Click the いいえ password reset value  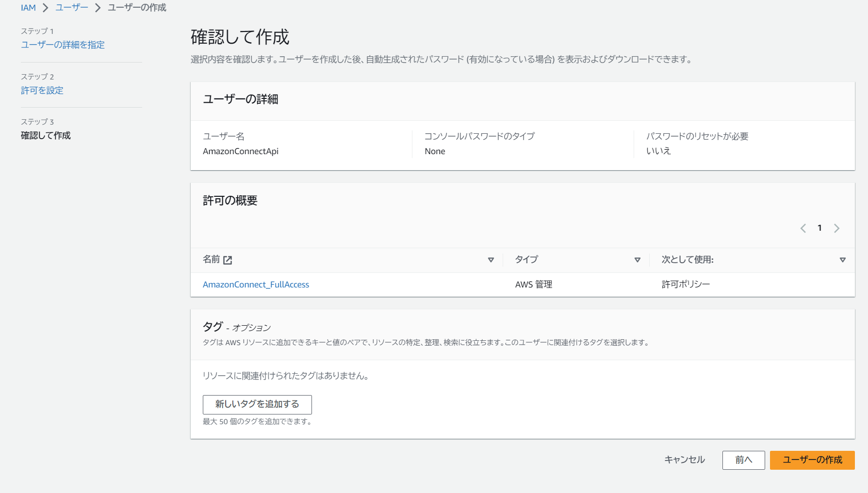(658, 151)
